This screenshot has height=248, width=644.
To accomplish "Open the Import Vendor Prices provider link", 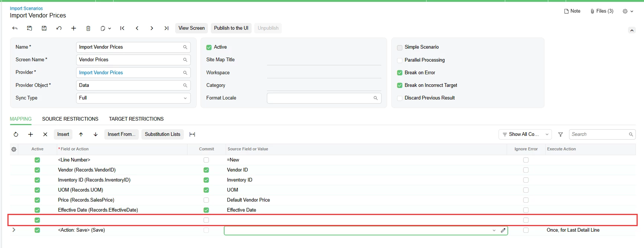I will tap(101, 73).
